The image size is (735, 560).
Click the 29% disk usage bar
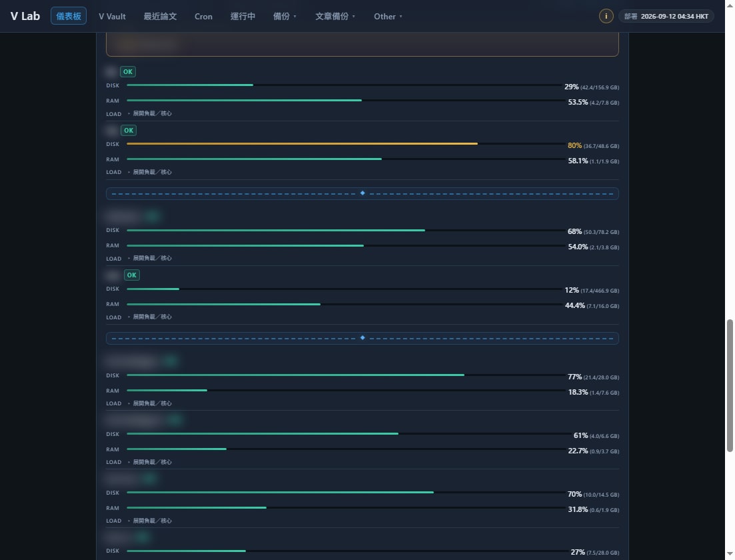344,85
